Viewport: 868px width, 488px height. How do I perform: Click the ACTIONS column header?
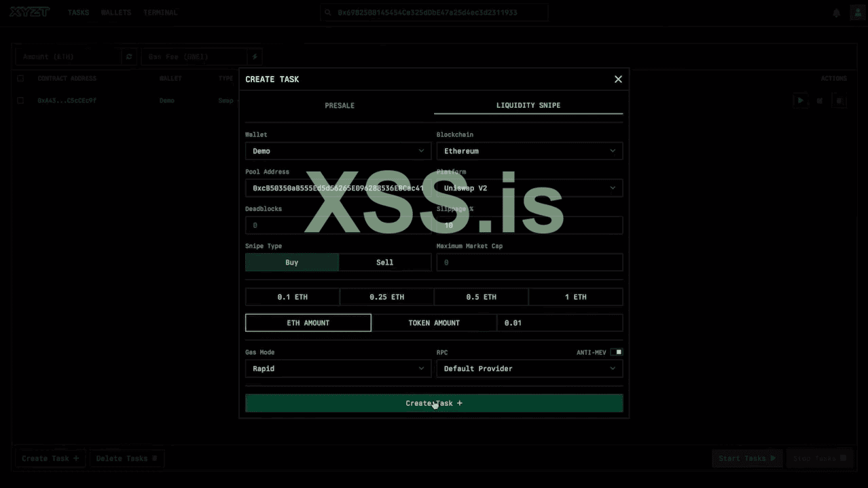833,79
